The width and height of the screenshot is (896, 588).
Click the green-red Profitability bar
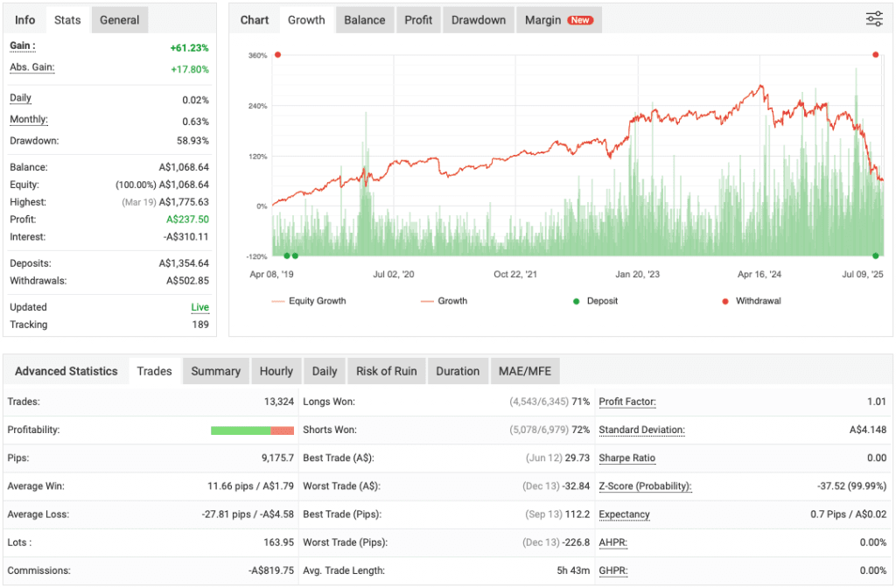coord(252,430)
